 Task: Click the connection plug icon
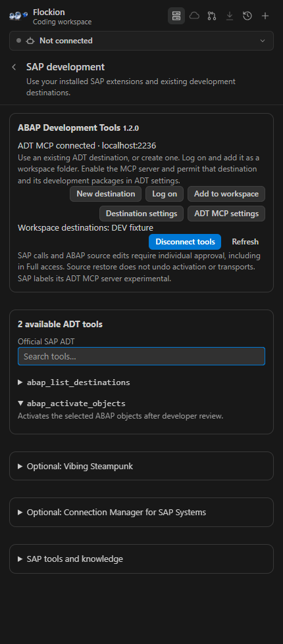[30, 41]
